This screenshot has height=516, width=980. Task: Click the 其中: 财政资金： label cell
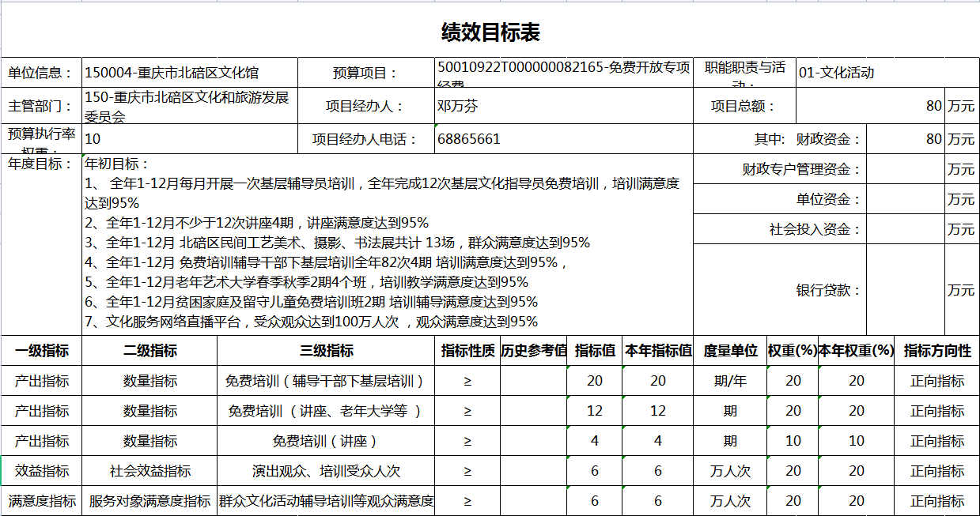780,139
